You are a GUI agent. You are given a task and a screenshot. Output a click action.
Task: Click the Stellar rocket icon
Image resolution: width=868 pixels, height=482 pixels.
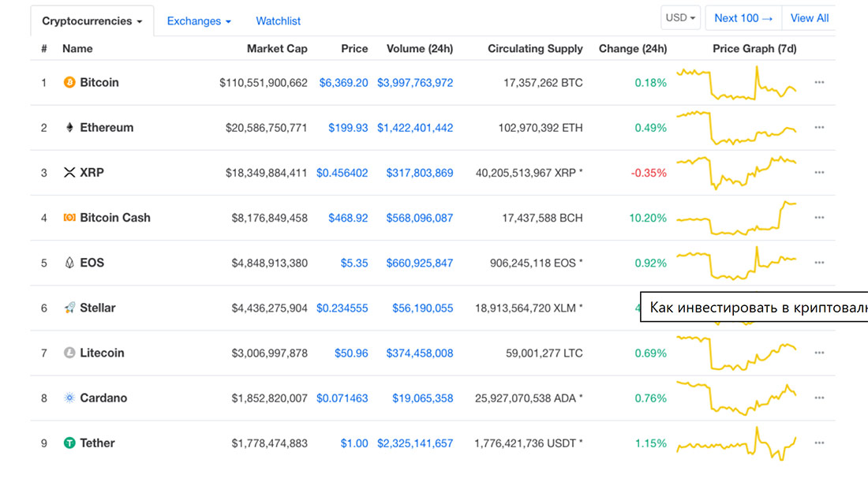[x=69, y=308]
